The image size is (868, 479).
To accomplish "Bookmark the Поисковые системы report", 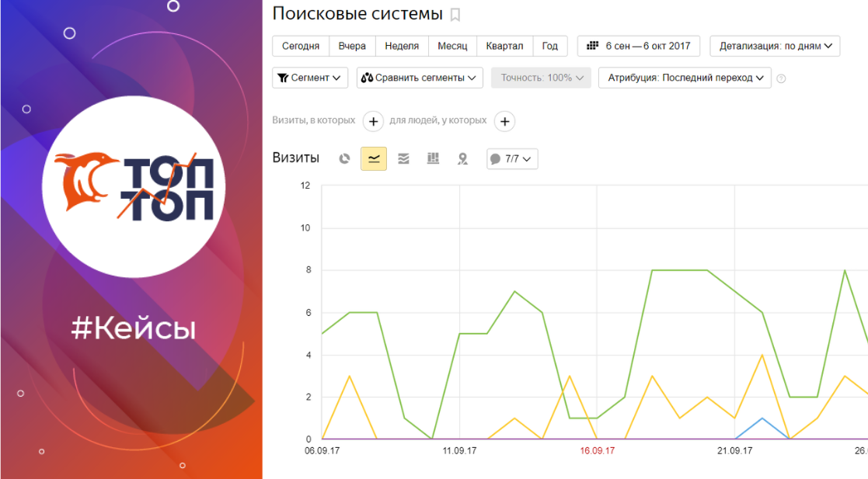I will click(x=455, y=15).
